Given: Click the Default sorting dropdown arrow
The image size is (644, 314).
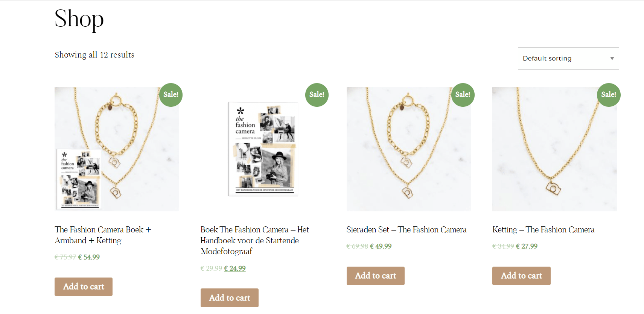Looking at the screenshot, I should (612, 59).
